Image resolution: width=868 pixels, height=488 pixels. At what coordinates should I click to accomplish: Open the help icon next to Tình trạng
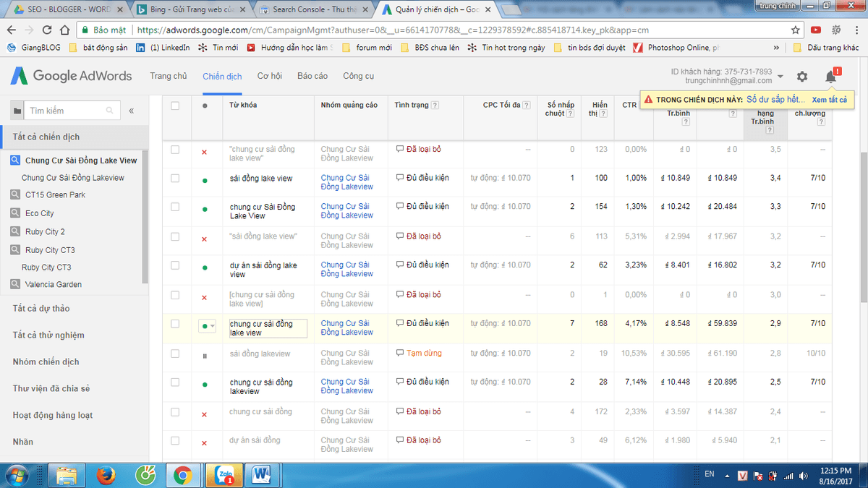click(435, 106)
